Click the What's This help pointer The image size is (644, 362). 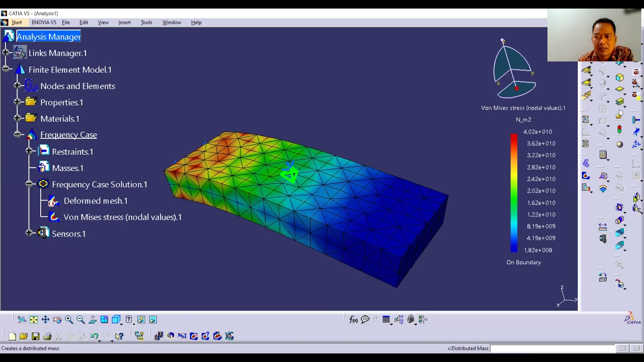(119, 336)
